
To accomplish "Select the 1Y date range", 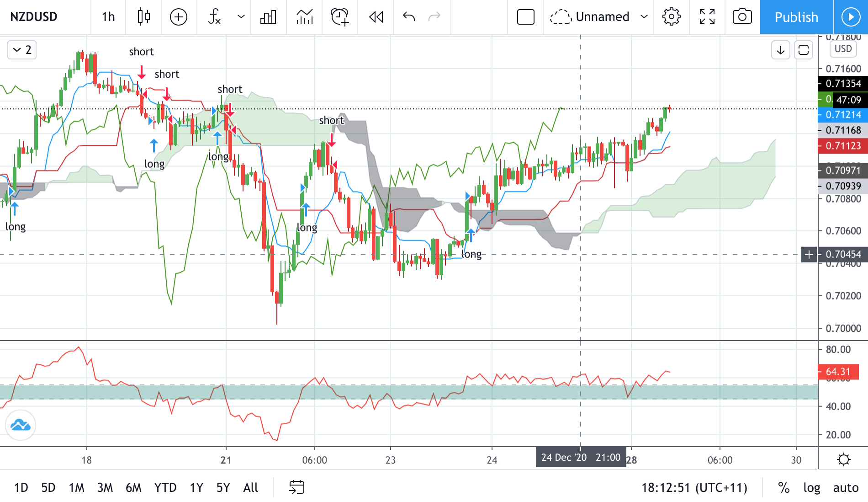I will tap(196, 488).
